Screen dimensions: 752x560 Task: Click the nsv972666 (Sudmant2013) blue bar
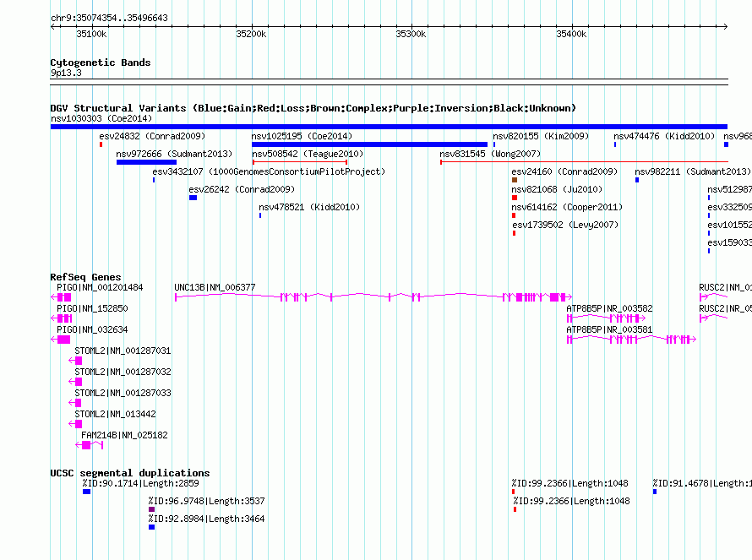click(146, 162)
